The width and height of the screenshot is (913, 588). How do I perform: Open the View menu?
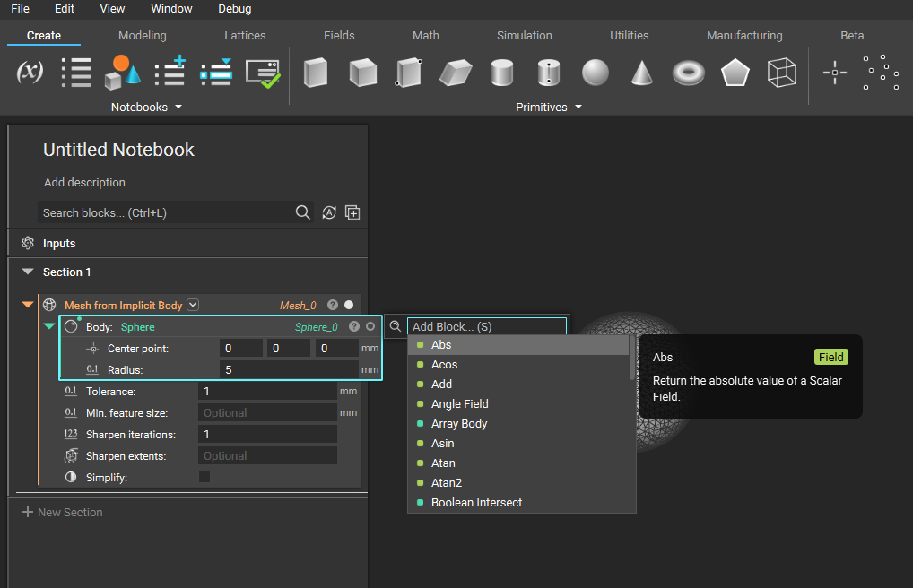[x=112, y=9]
